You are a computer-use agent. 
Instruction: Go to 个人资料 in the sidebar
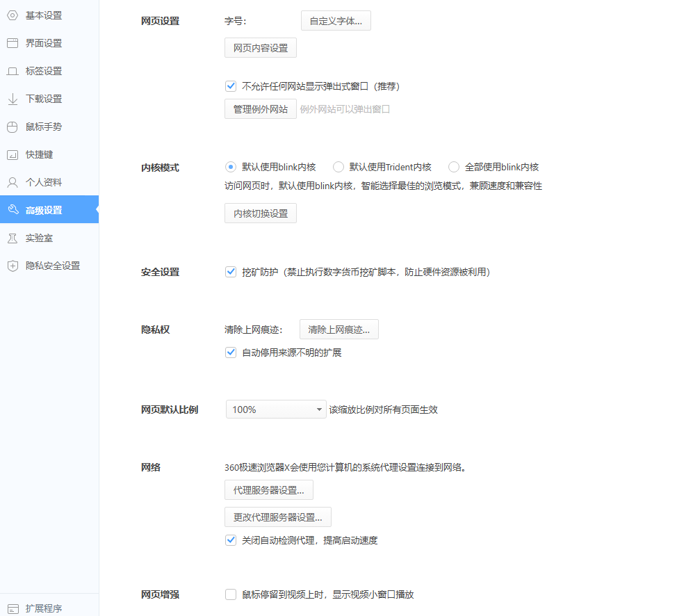[49, 182]
